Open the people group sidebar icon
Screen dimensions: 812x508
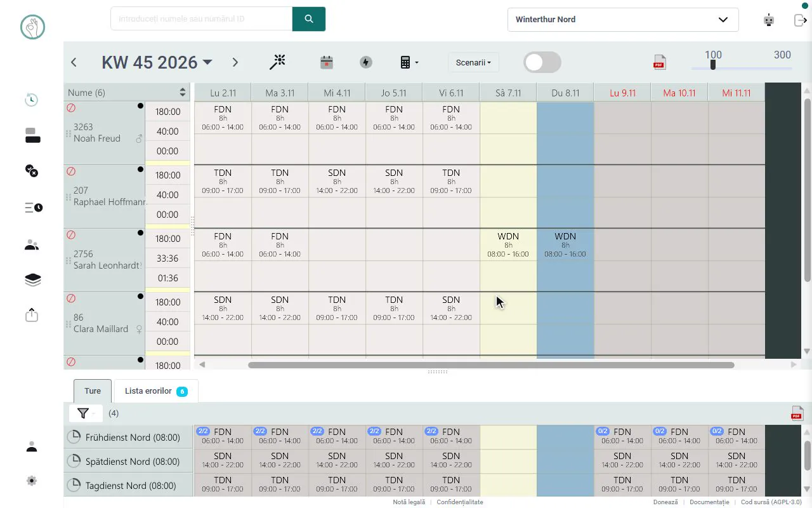tap(32, 244)
